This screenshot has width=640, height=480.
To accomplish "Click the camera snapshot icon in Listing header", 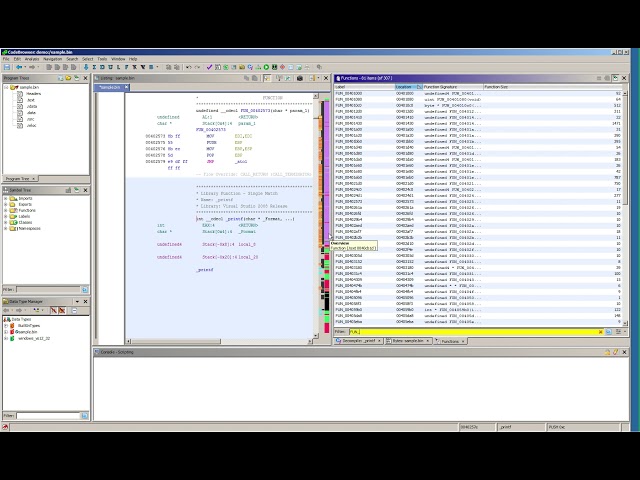I will (x=300, y=78).
